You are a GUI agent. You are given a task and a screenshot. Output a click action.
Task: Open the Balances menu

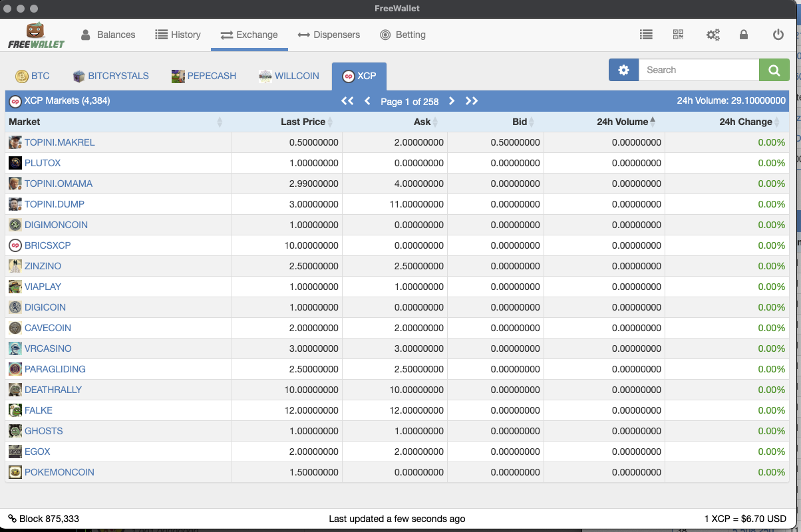pos(108,35)
